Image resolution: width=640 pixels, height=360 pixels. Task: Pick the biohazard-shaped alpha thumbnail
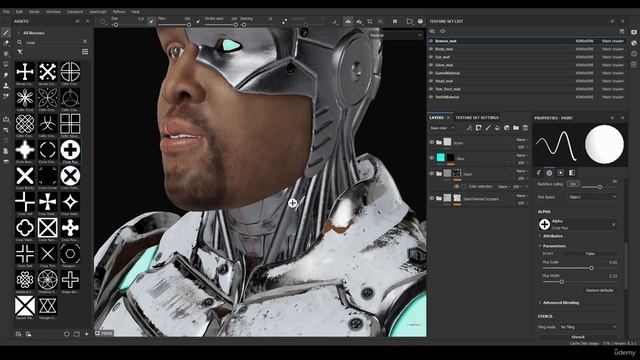(x=47, y=124)
